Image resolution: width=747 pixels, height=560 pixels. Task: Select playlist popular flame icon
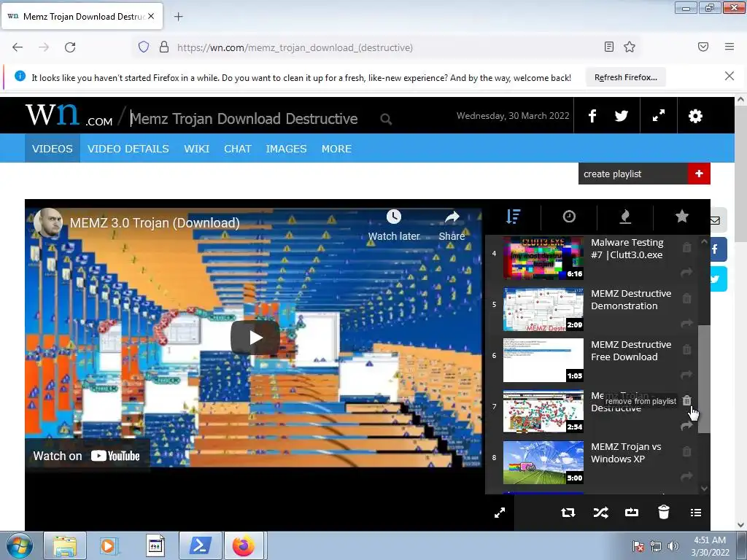coord(625,217)
